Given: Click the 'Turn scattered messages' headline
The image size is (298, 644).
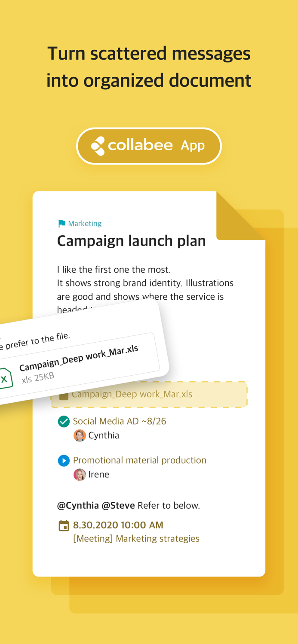Looking at the screenshot, I should click(149, 54).
